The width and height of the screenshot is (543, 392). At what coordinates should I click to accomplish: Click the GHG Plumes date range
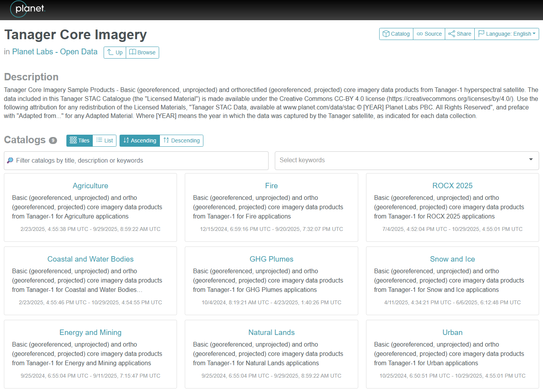point(272,303)
